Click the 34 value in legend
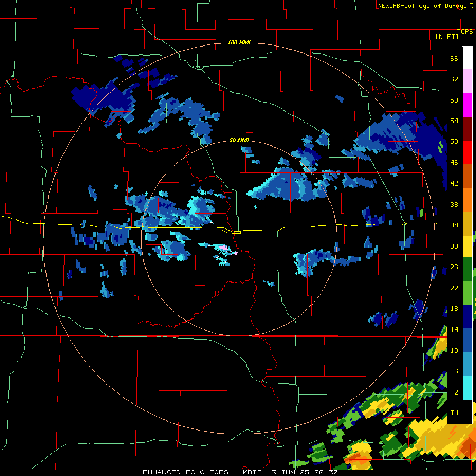This screenshot has height=476, width=476. (x=454, y=225)
